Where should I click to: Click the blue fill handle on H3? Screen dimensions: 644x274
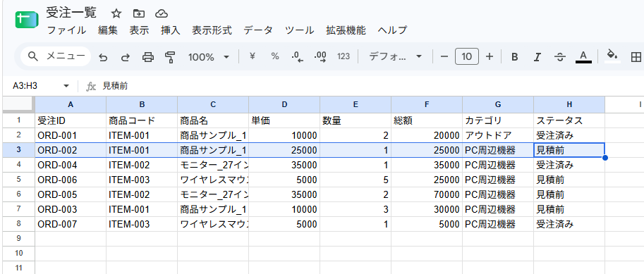point(604,158)
